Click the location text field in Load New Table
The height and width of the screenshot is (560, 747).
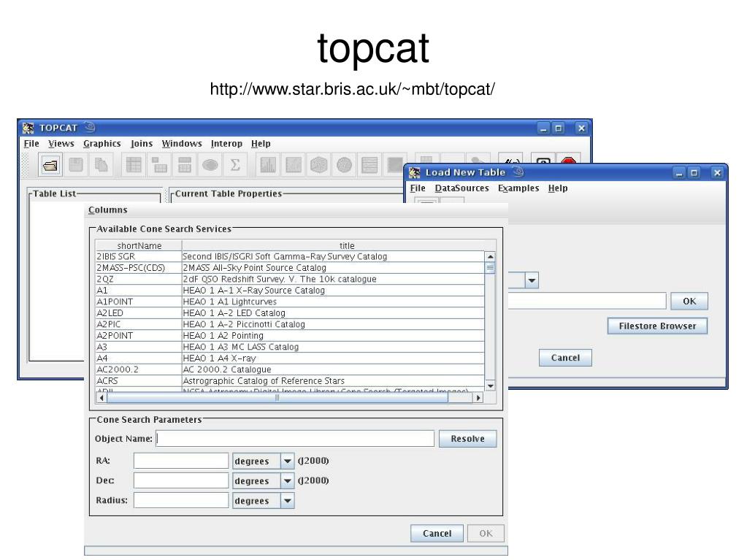[587, 301]
